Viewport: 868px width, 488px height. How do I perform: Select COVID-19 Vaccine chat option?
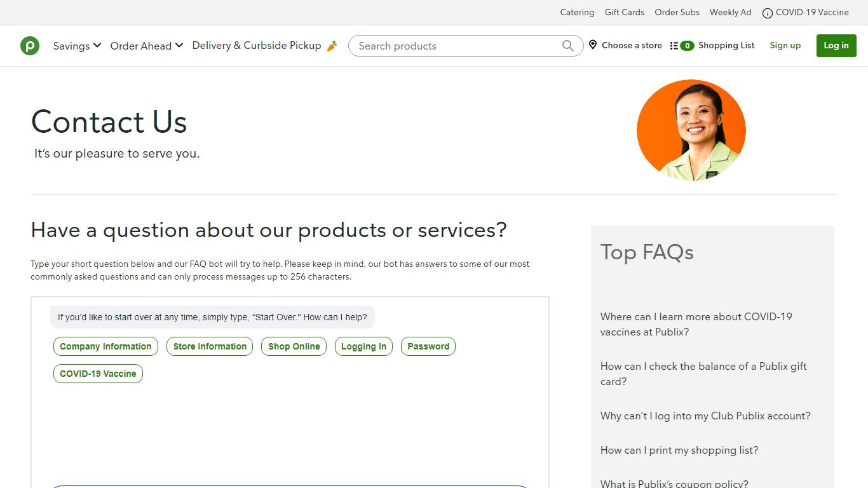click(98, 374)
